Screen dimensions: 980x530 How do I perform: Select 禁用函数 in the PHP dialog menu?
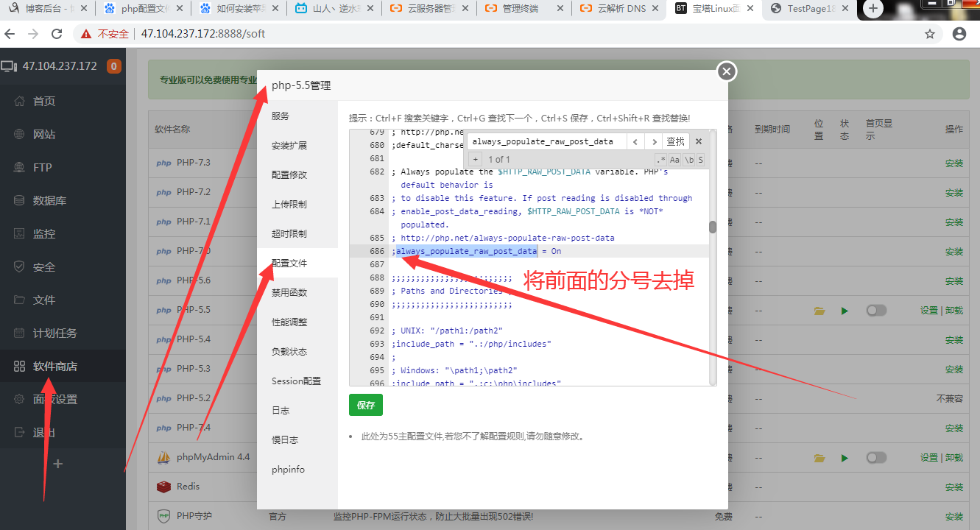(297, 293)
